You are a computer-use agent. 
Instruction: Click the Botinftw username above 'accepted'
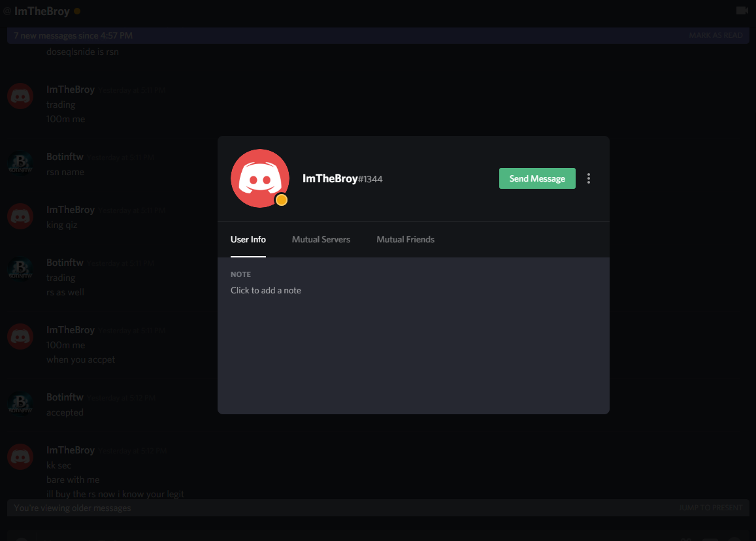[65, 397]
